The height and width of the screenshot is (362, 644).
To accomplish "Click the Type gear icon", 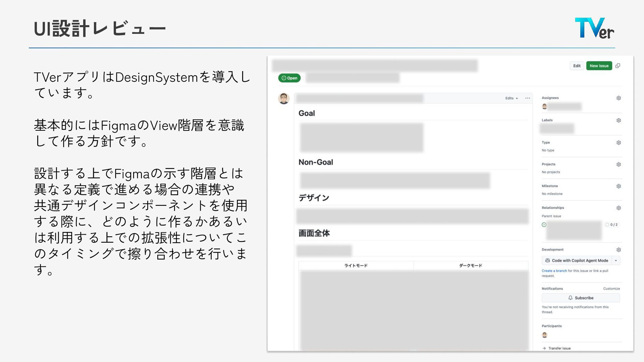I will point(619,143).
